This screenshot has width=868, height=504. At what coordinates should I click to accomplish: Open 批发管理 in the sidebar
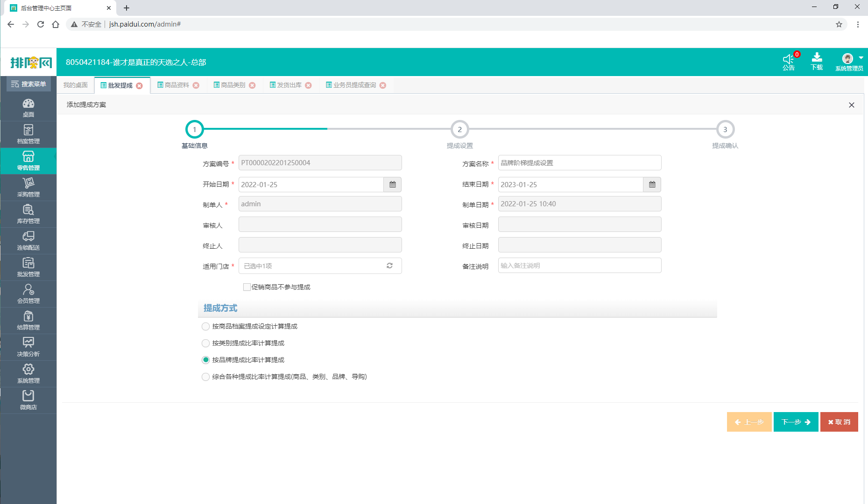tap(28, 267)
